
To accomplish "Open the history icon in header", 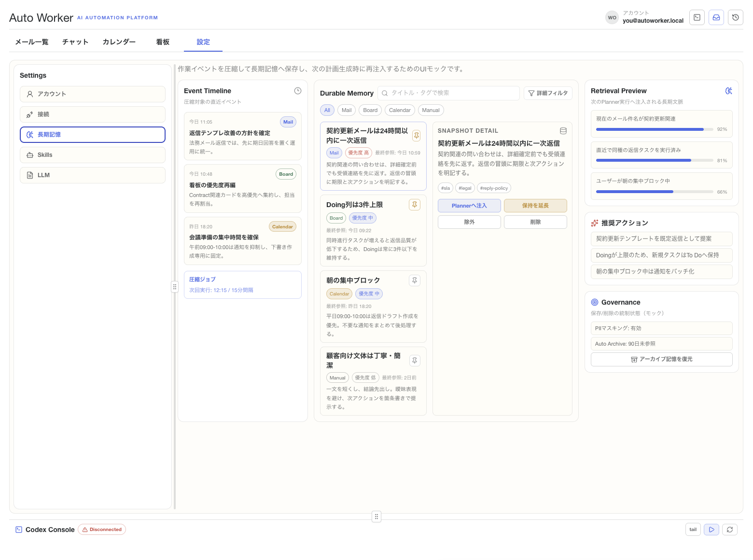I will click(x=736, y=17).
